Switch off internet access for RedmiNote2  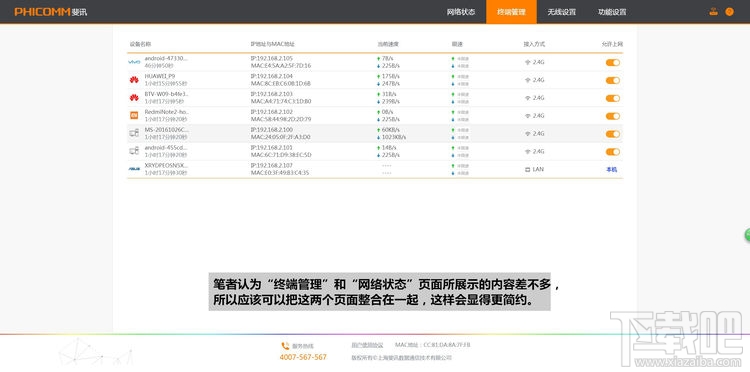(613, 116)
